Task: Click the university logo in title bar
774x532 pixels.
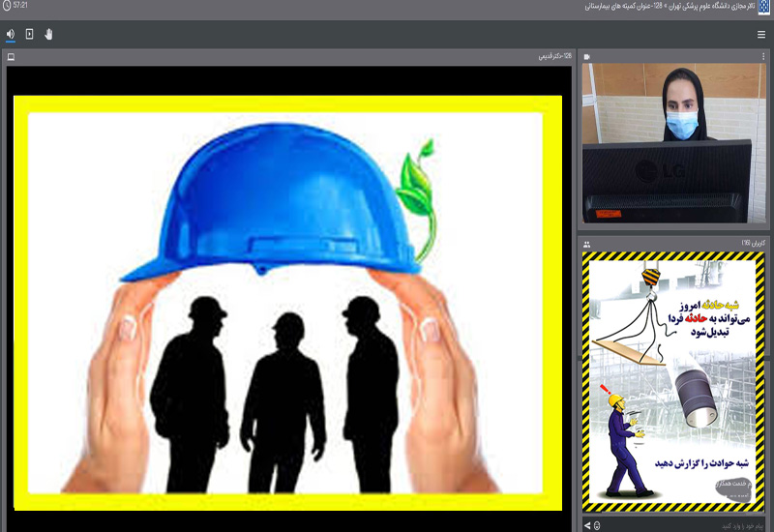Action: (x=764, y=7)
